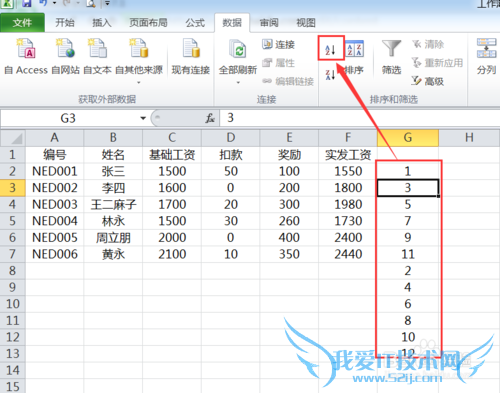Screen dimensions: 500x393
Task: Click the Name Box showing G3
Action: click(68, 118)
